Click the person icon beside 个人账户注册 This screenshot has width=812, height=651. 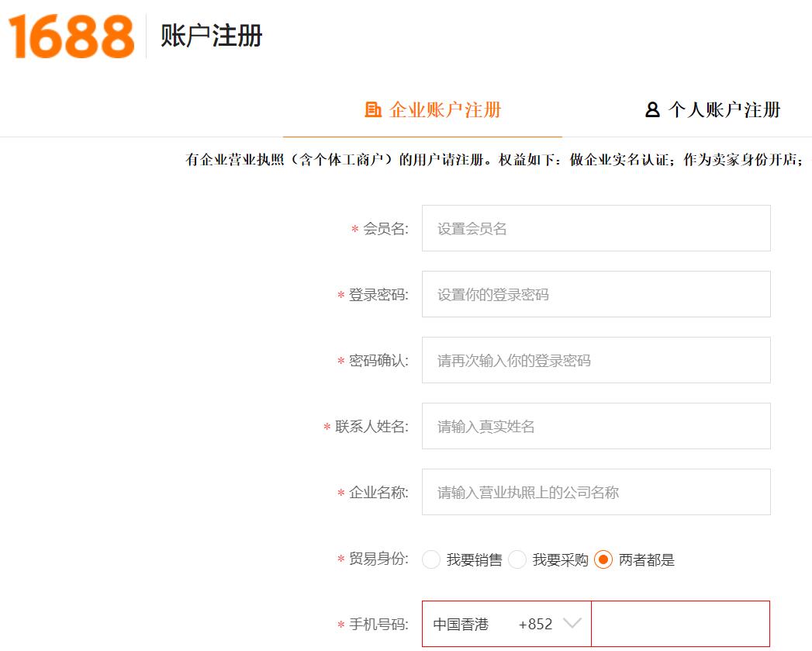click(652, 109)
